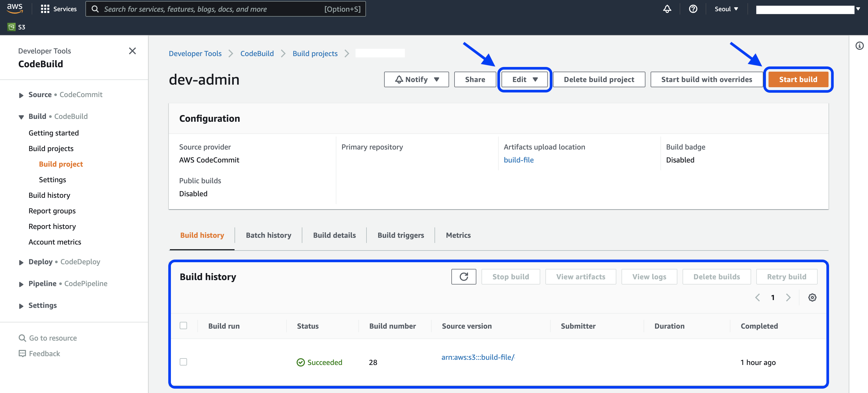Open the Edit dropdown menu

click(x=524, y=79)
